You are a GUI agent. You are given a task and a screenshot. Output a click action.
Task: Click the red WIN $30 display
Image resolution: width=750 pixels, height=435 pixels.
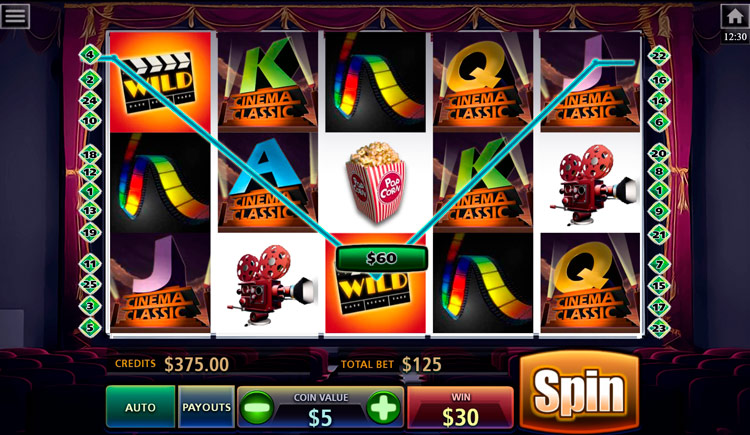(460, 408)
